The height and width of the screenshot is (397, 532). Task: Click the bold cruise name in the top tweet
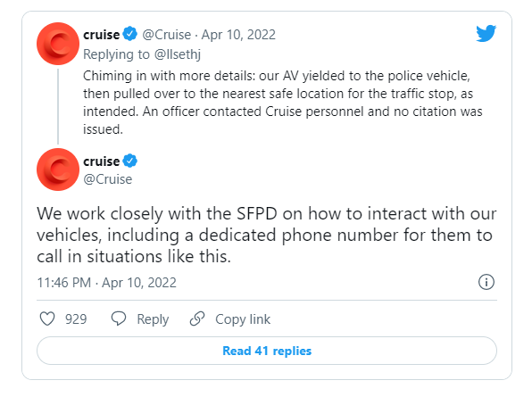point(102,35)
